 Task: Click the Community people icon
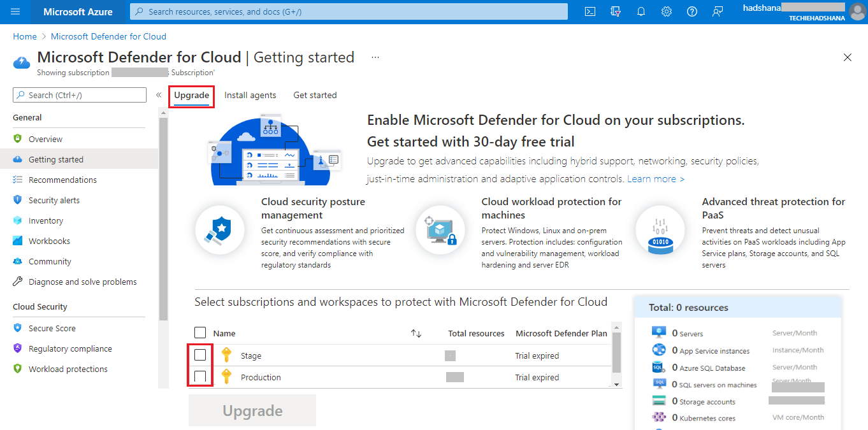point(17,261)
